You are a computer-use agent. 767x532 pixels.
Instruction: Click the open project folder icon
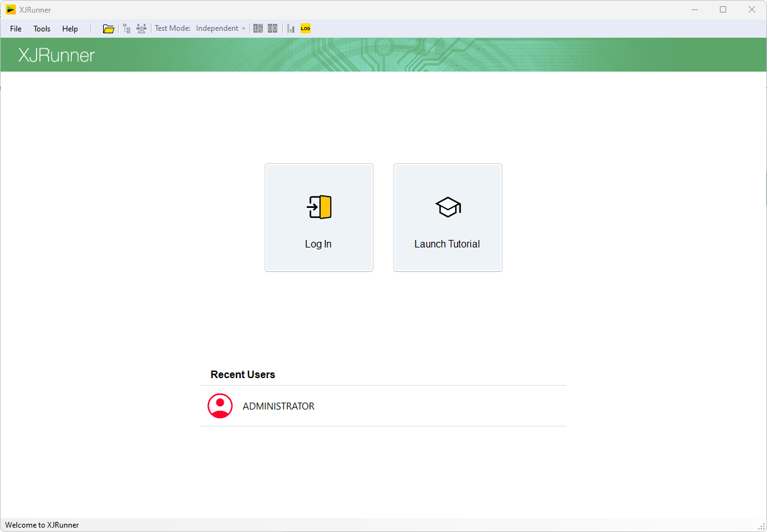click(x=109, y=28)
